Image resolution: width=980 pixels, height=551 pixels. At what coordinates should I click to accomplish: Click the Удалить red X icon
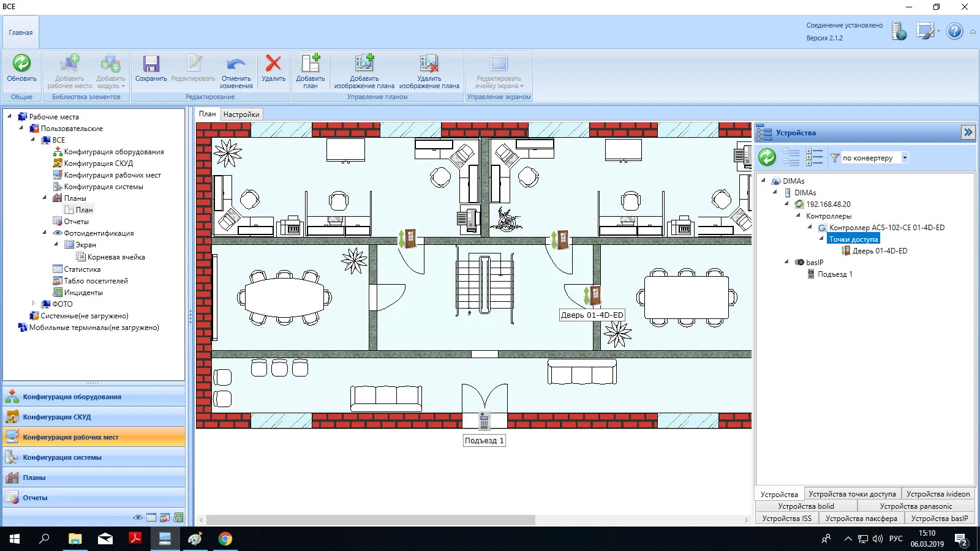(273, 64)
